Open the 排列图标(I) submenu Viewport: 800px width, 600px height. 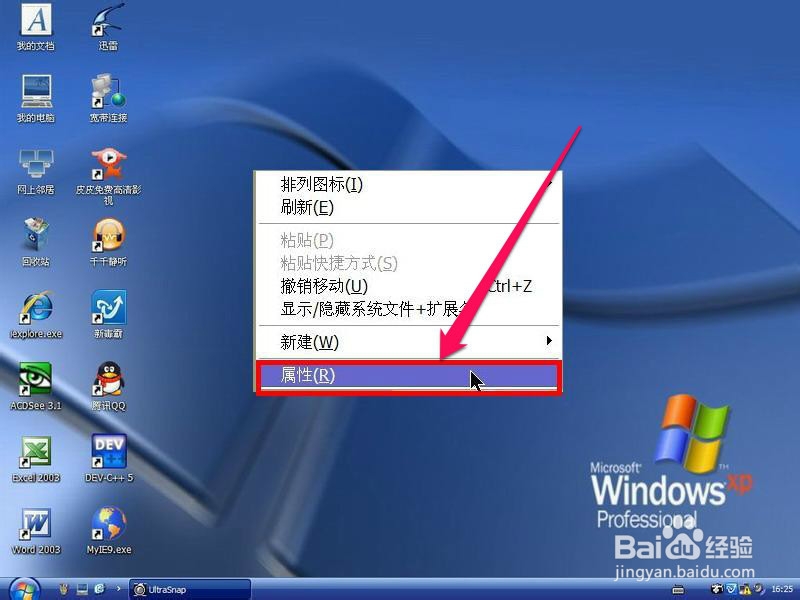point(408,184)
